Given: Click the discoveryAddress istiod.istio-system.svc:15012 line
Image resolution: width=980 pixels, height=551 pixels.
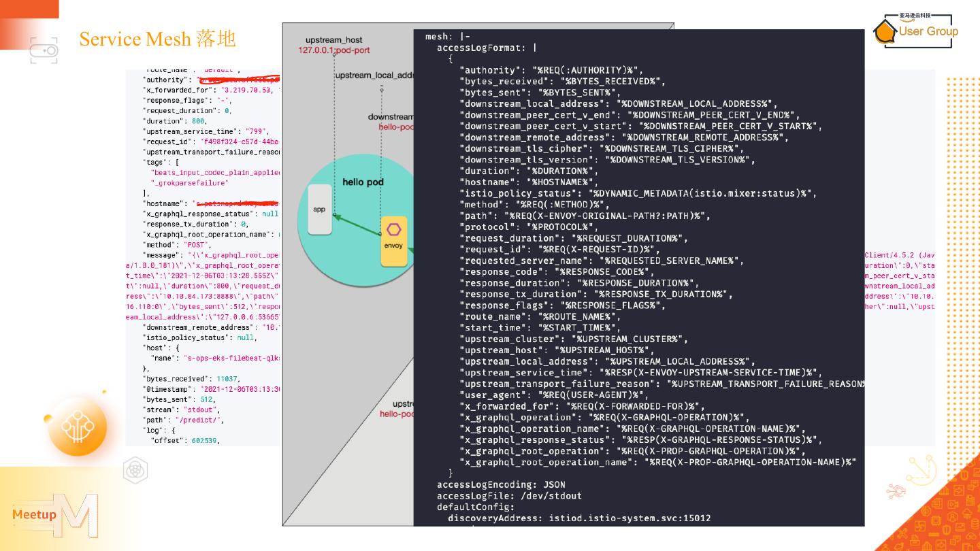Looking at the screenshot, I should [579, 518].
